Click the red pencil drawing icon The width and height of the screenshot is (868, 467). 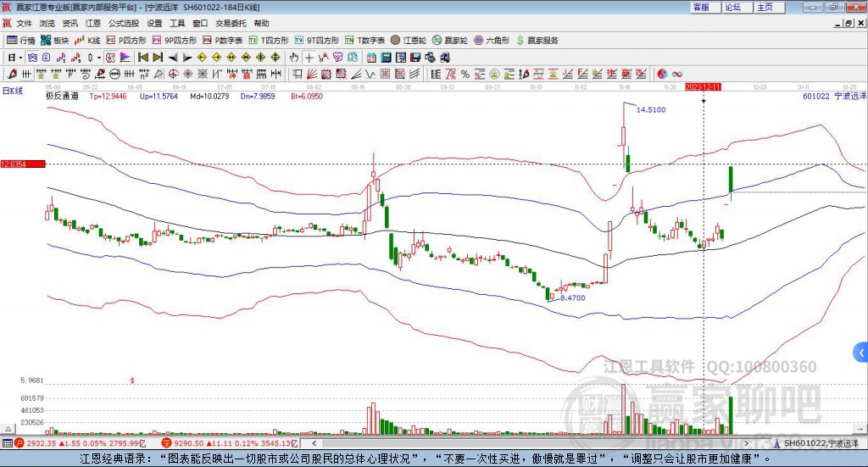[x=12, y=74]
